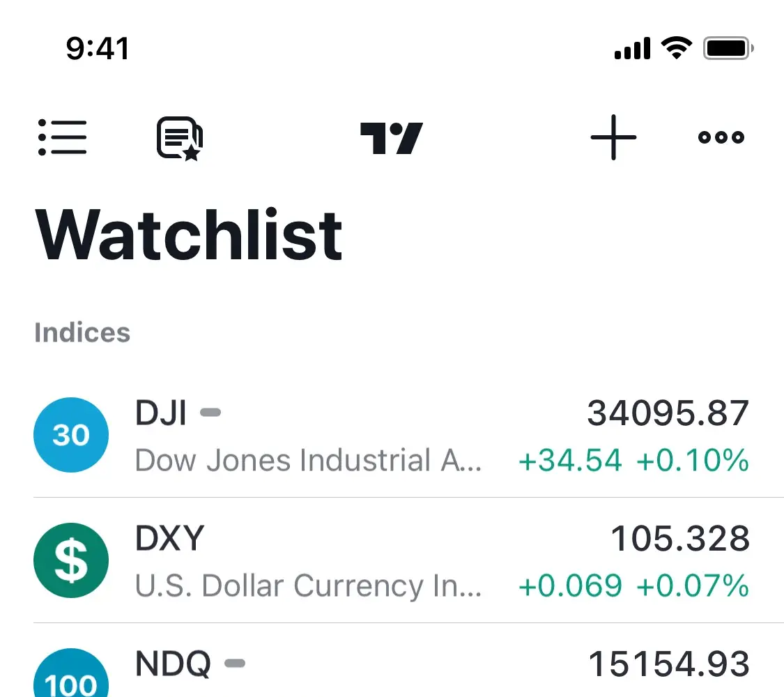Add a symbol with the plus icon
Viewport: 784px width, 697px height.
(x=613, y=137)
